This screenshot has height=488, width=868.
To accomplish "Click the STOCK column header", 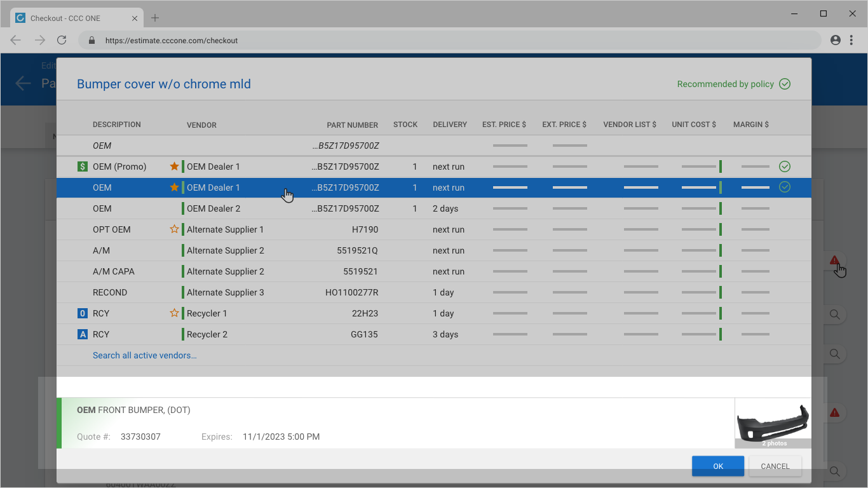I will pyautogui.click(x=405, y=125).
